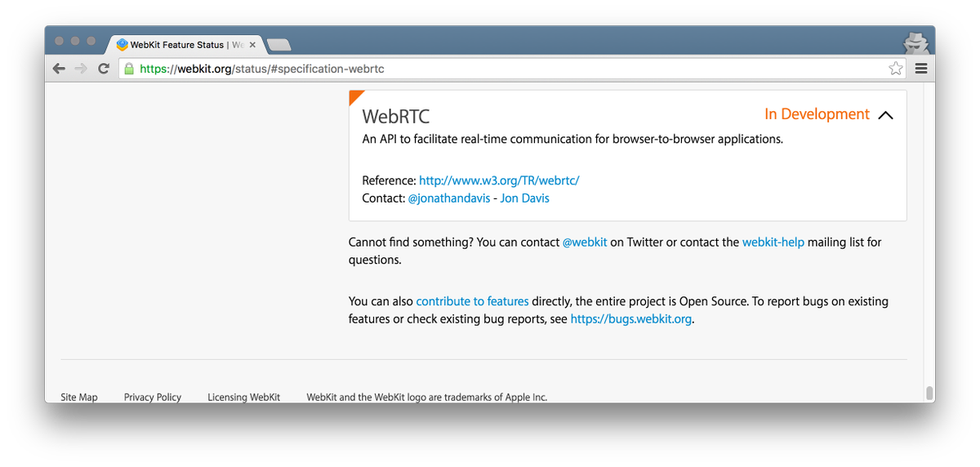Click the Jon Davis contact link
Viewport: 980px width, 467px height.
pyautogui.click(x=524, y=198)
